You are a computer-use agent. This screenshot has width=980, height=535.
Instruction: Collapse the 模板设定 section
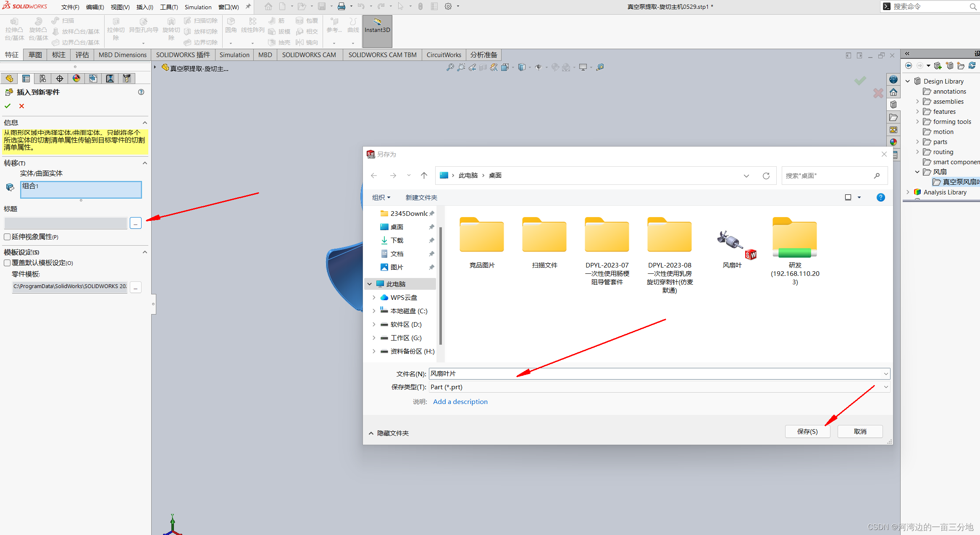point(145,252)
